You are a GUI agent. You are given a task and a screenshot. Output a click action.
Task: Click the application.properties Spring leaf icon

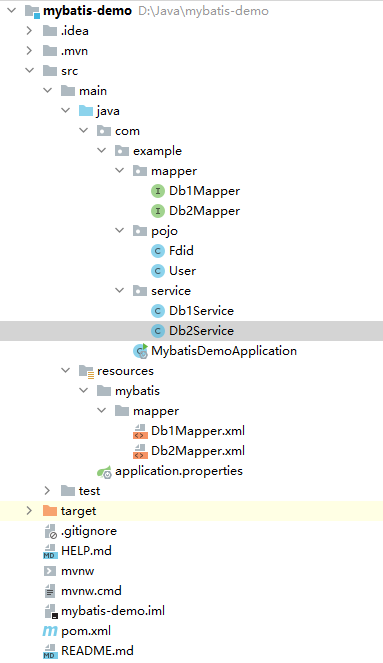(x=104, y=471)
